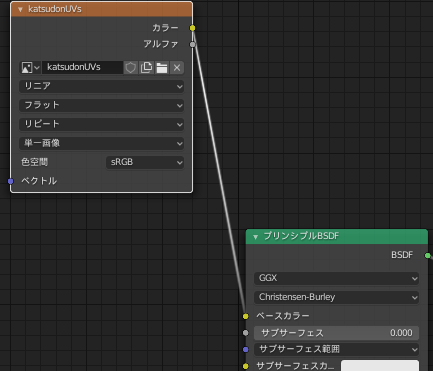Change the sRGB color space dropdown

[145, 162]
